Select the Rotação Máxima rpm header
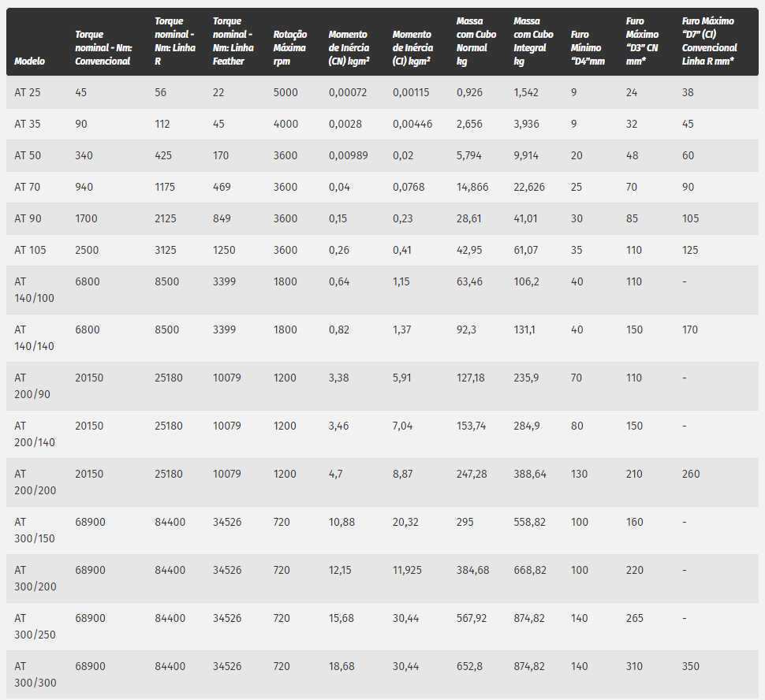 tap(289, 48)
